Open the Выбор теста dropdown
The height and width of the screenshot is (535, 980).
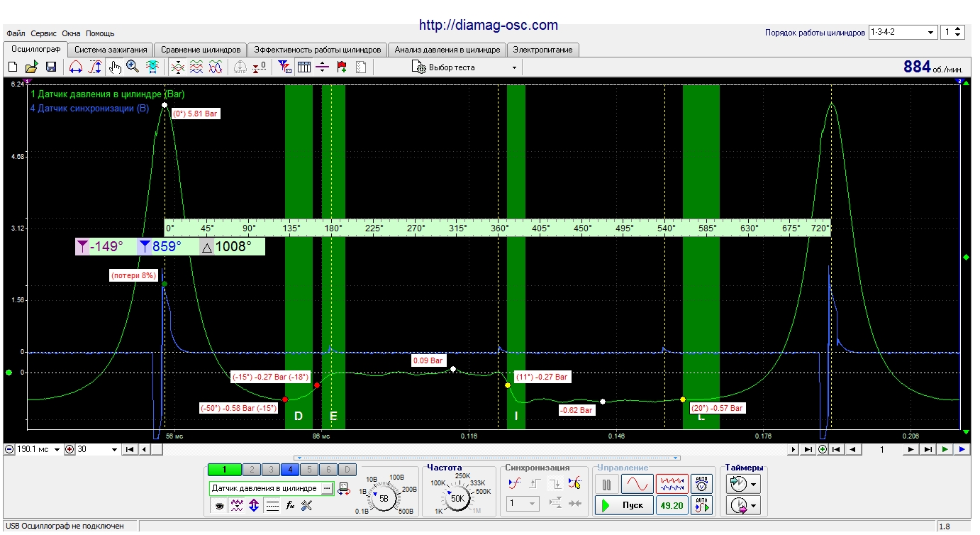(x=466, y=67)
